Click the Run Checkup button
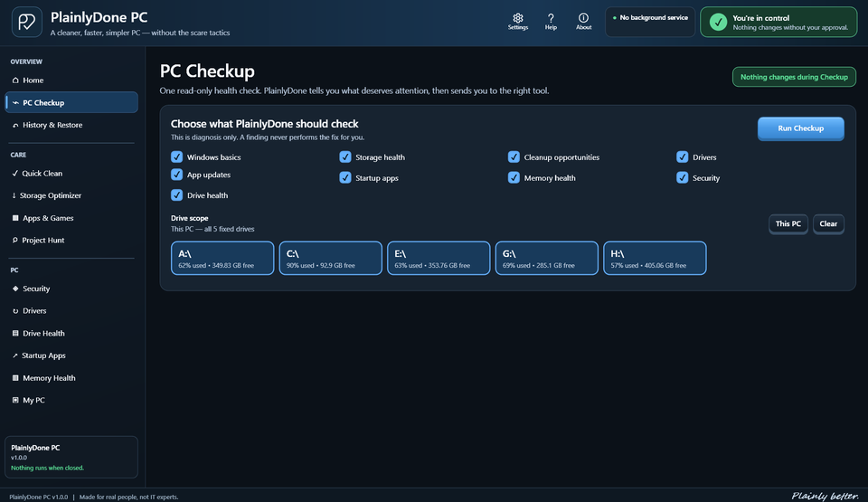Viewport: 868px width, 502px height. click(800, 128)
